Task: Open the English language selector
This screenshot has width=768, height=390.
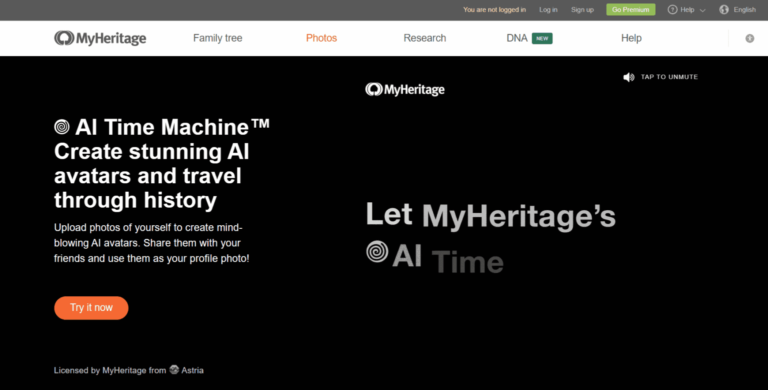Action: coord(744,10)
